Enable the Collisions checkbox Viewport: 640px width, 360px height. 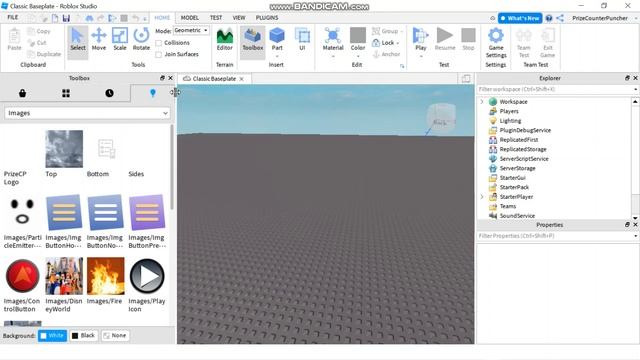pos(158,43)
